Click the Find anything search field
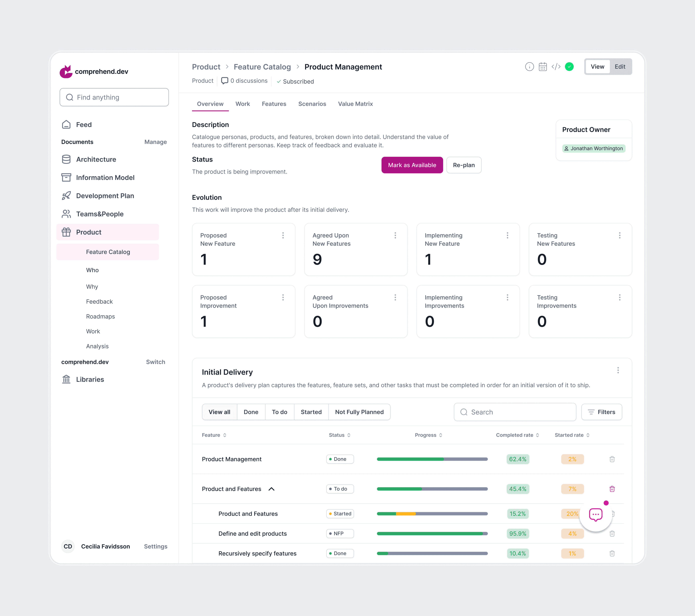Screen dimensions: 695x616 click(x=114, y=98)
